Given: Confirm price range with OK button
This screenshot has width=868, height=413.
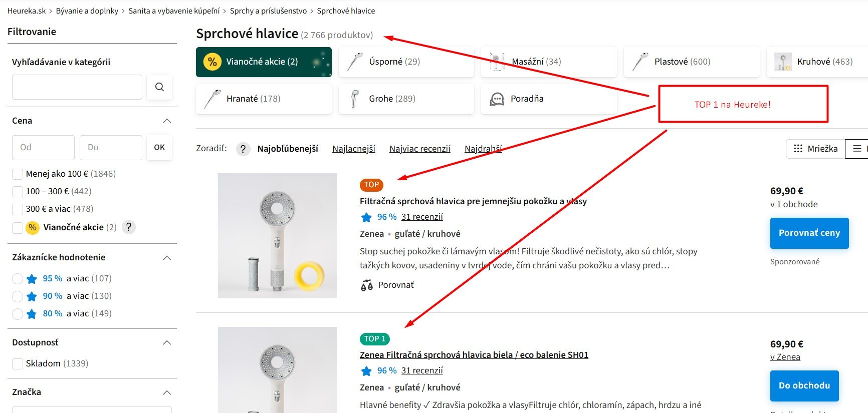Looking at the screenshot, I should (159, 148).
